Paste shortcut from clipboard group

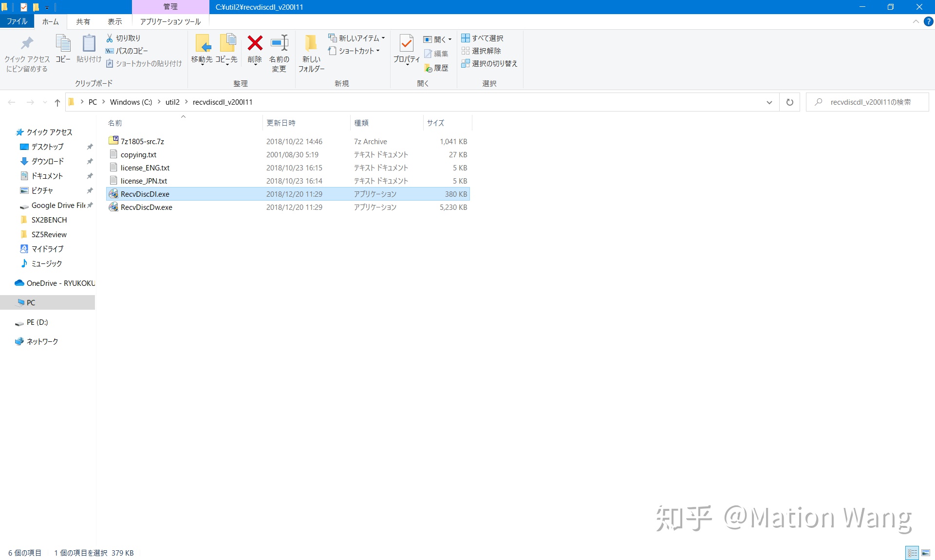point(144,63)
